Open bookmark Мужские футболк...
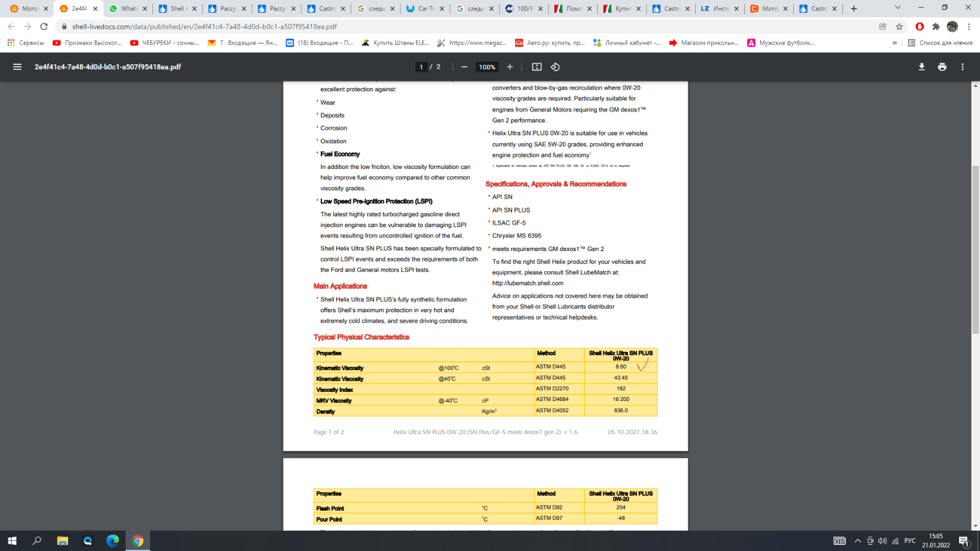 [781, 43]
